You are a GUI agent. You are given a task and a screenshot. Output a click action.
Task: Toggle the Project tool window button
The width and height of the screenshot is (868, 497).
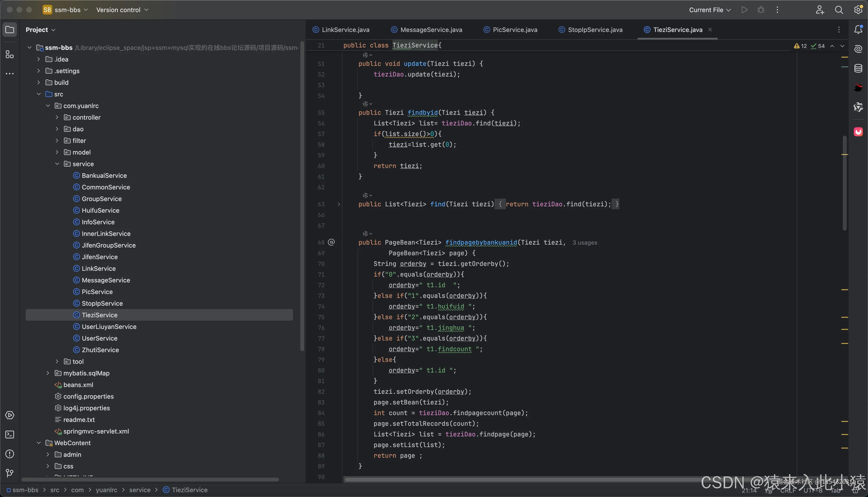[x=9, y=30]
